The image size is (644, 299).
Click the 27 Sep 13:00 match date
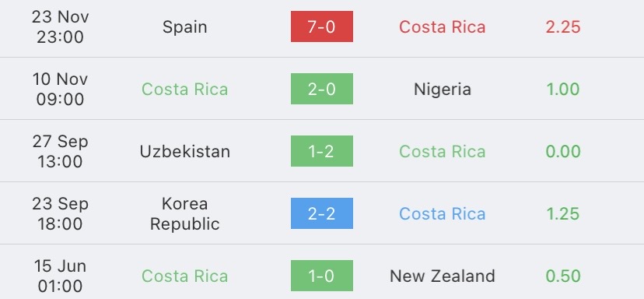(60, 151)
